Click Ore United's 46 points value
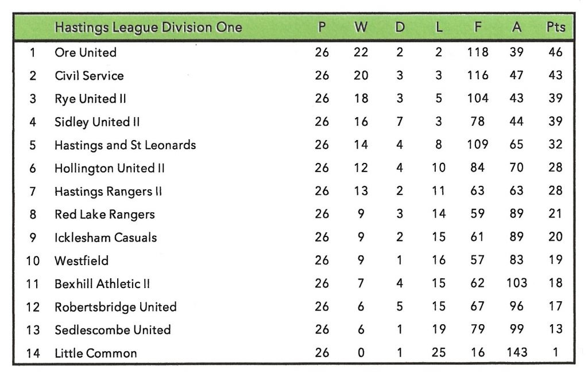Screen dimensions: 588x377 tap(555, 52)
